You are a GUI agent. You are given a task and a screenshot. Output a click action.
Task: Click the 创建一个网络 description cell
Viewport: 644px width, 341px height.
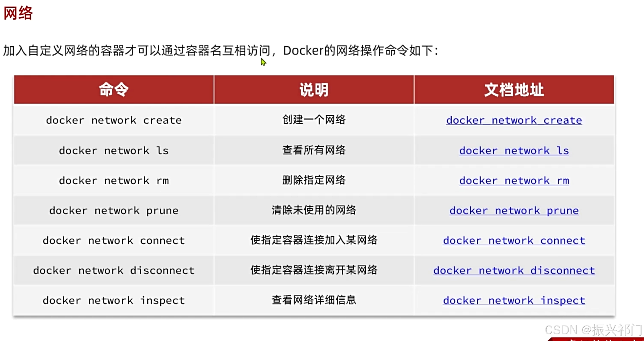point(314,120)
